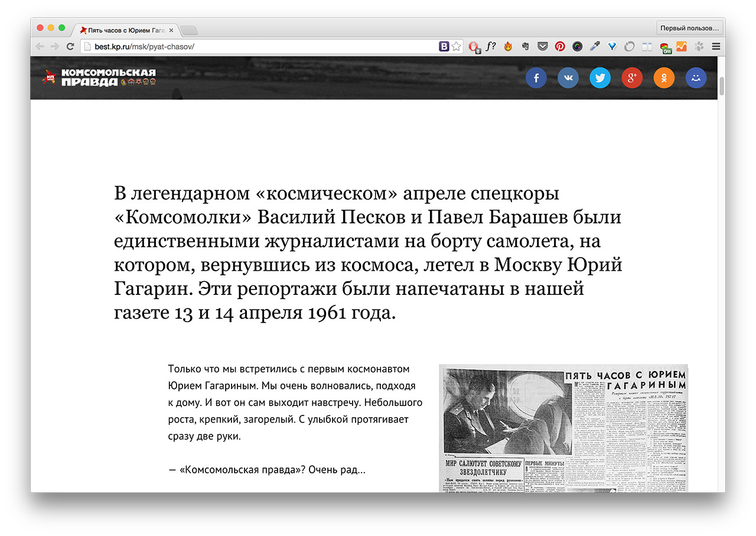Viewport: 756px width, 536px height.
Task: Click the line '— «Комсомольская правда»? Очень рад…'
Action: tap(267, 470)
